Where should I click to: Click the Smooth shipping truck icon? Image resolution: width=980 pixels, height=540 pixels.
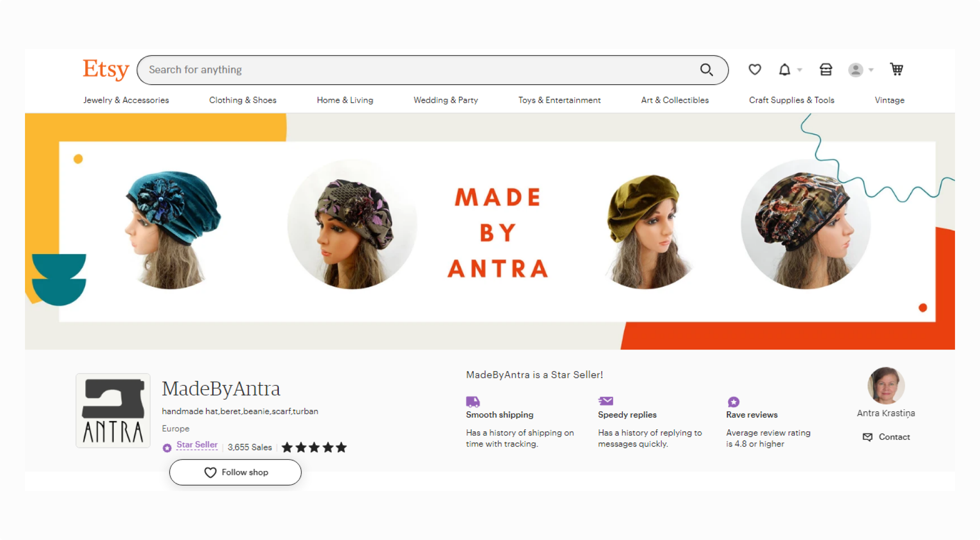(x=473, y=401)
